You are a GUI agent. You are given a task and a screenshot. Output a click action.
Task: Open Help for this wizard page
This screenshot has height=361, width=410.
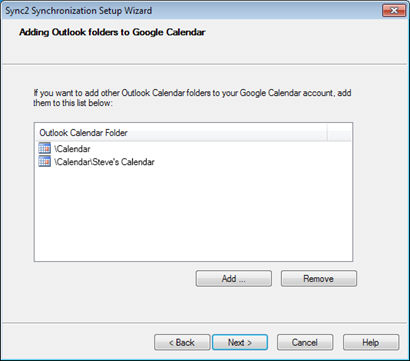371,342
